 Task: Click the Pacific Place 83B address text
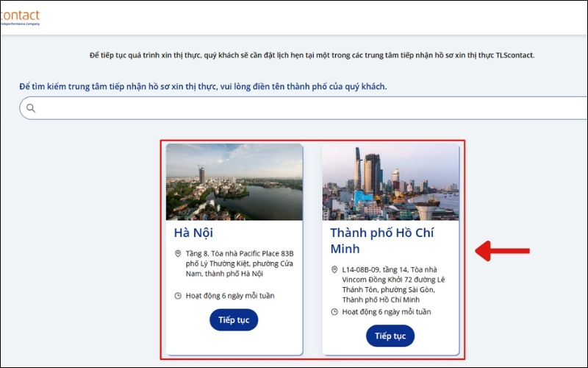point(240,263)
